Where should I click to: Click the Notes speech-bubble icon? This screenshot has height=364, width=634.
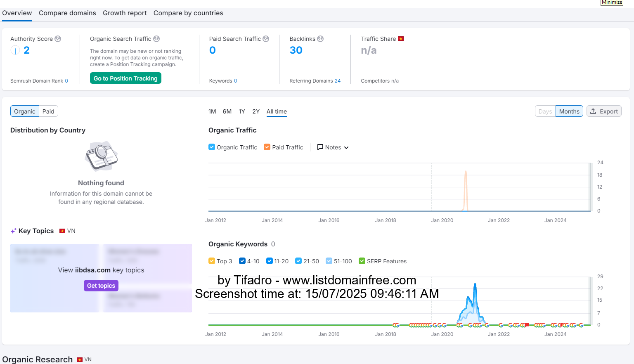pyautogui.click(x=320, y=147)
